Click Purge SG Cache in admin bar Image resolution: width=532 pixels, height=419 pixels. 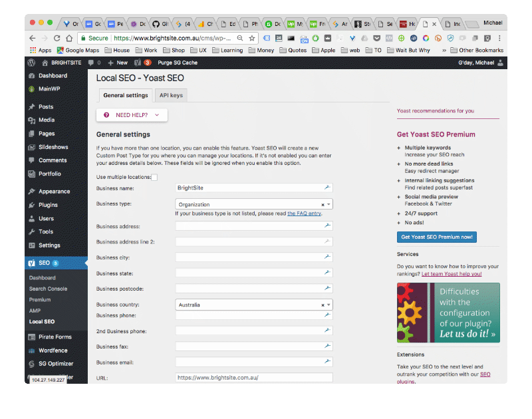tap(178, 63)
